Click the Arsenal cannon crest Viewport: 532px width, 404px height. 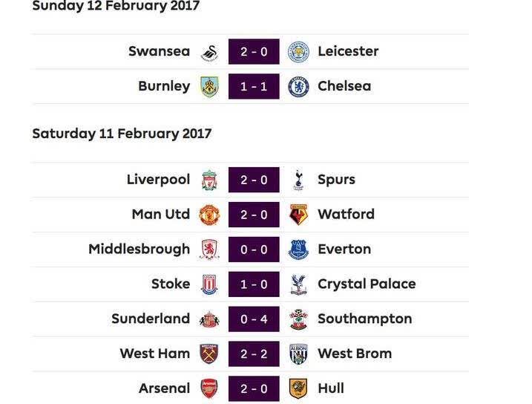209,388
